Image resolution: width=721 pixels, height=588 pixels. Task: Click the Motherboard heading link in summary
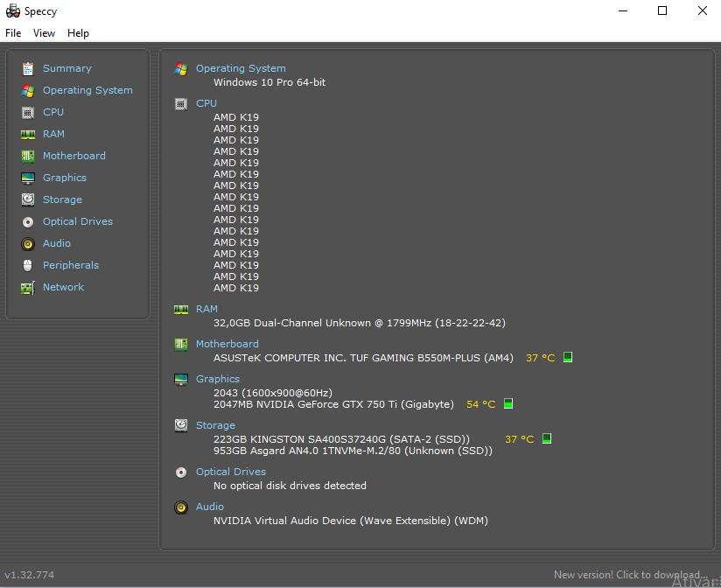pos(227,344)
